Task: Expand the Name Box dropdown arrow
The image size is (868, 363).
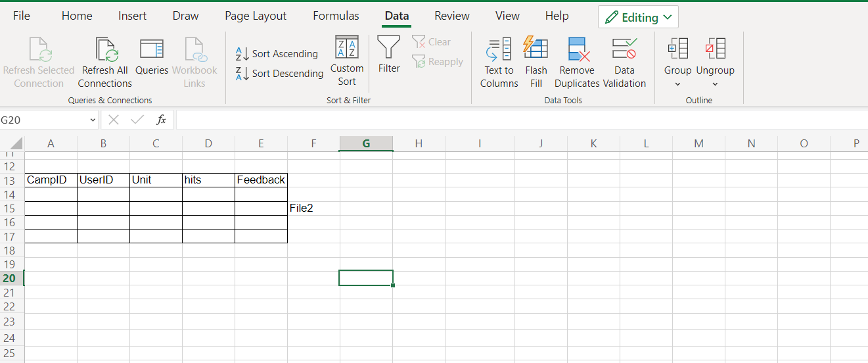Action: tap(93, 120)
